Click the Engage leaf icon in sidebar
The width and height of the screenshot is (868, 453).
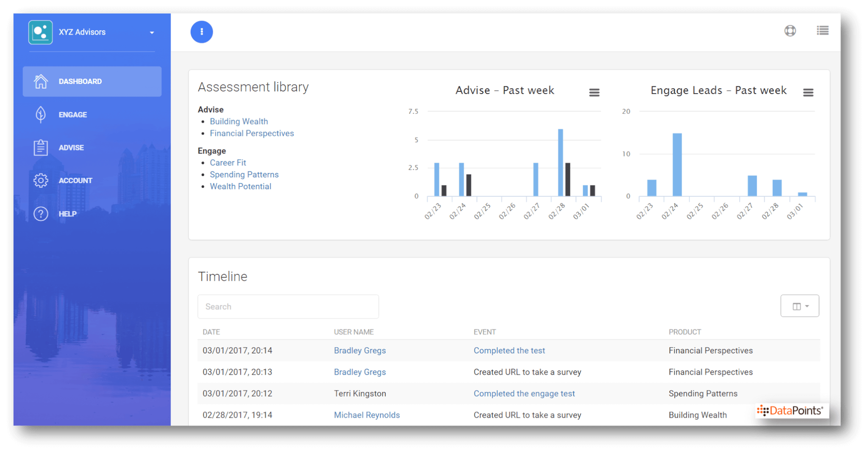(x=41, y=115)
